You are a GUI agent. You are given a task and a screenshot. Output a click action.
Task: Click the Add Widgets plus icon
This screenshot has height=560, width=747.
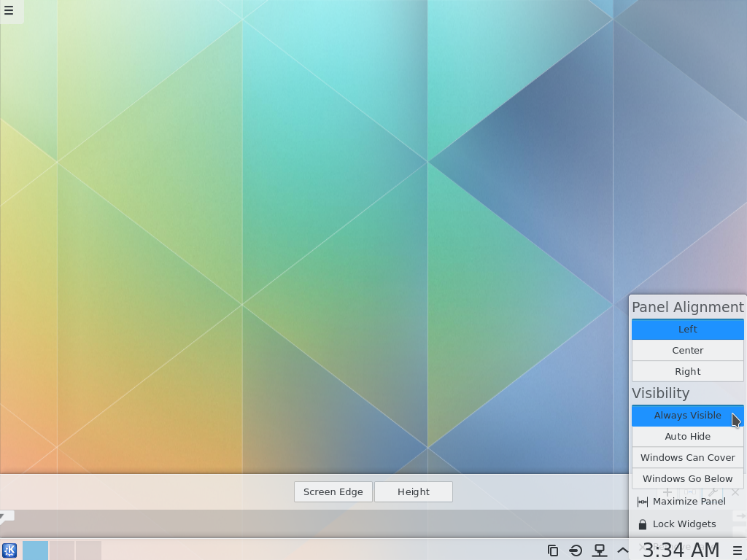(667, 491)
